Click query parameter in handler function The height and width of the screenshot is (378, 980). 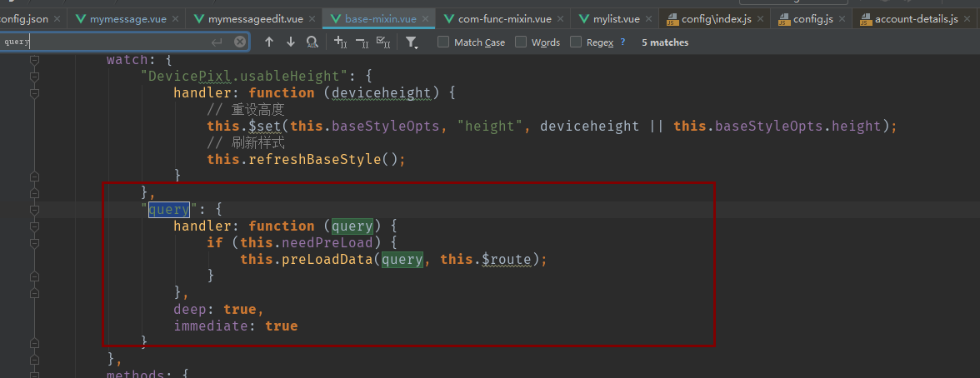(x=352, y=226)
